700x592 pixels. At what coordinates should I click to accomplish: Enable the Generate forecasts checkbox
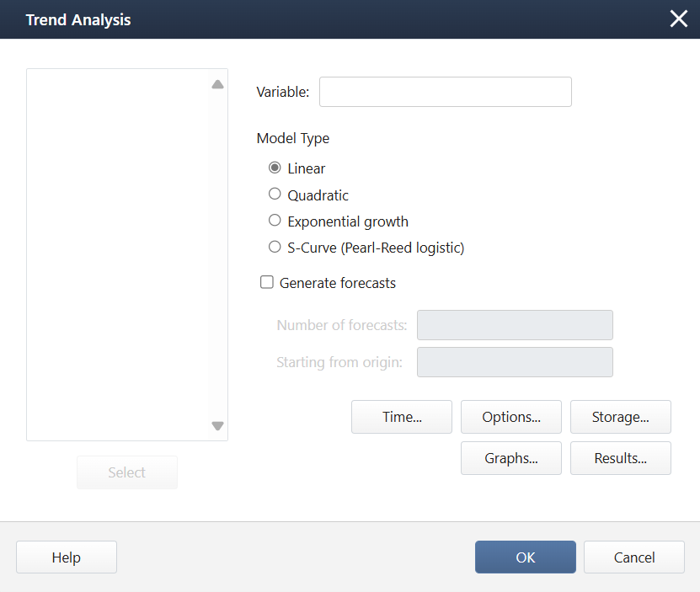point(267,283)
